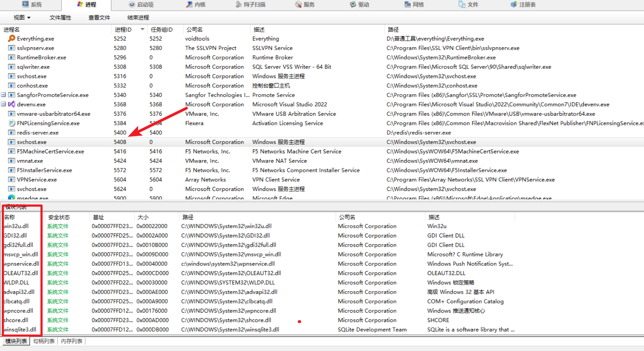Open the 注册表 tab

pos(523,4)
